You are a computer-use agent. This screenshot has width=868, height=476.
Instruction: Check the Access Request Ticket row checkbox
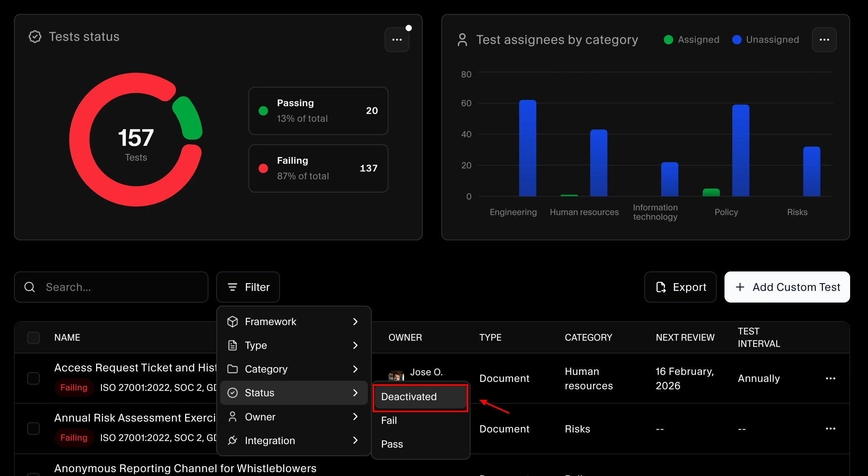click(x=33, y=378)
